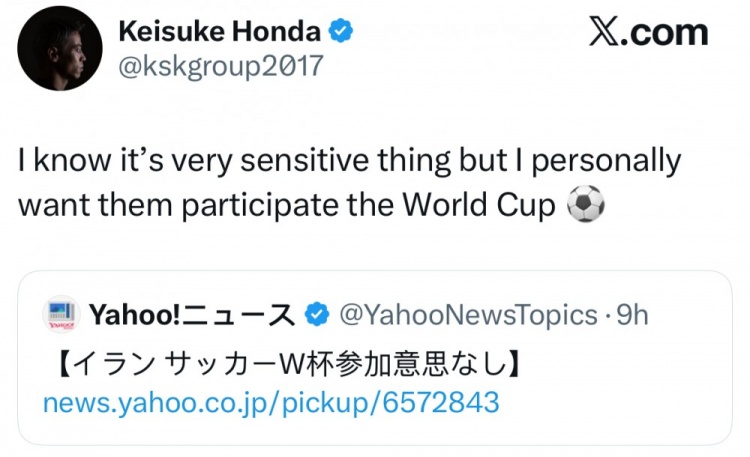Click the blue verified badge beside Keisuke Honda
Viewport: 750px width, 457px height.
pos(341,31)
